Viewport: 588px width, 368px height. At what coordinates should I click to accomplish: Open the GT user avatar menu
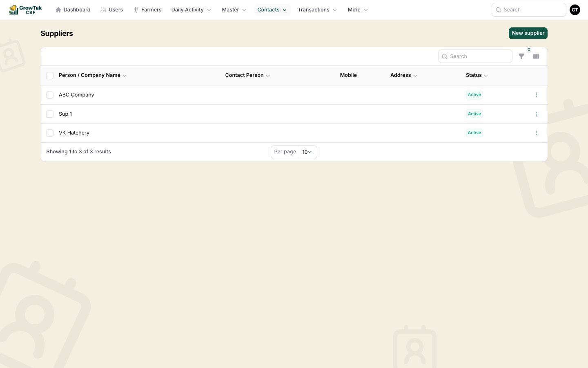click(x=575, y=10)
